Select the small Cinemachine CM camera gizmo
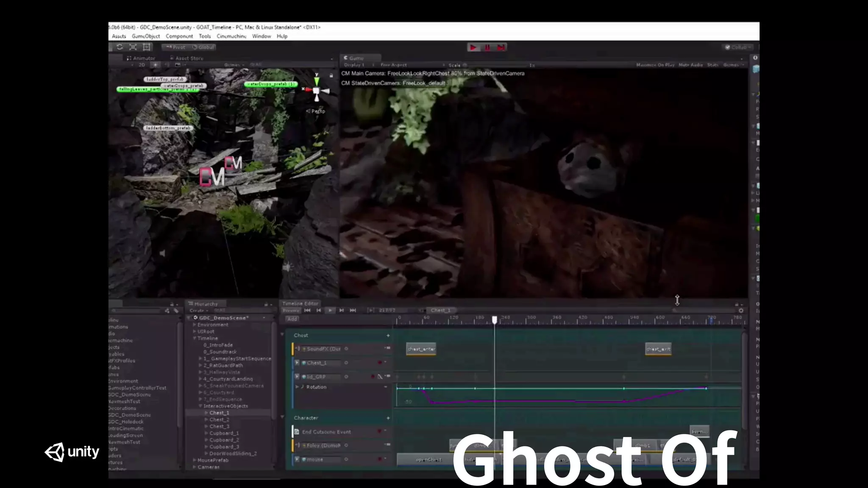The height and width of the screenshot is (488, 868). 233,163
